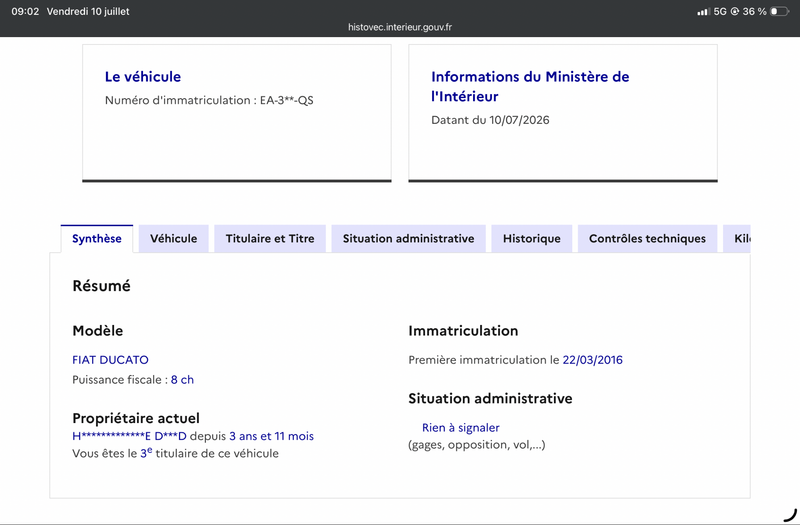The width and height of the screenshot is (800, 525).
Task: Tap the battery icon in status bar
Action: [x=780, y=11]
